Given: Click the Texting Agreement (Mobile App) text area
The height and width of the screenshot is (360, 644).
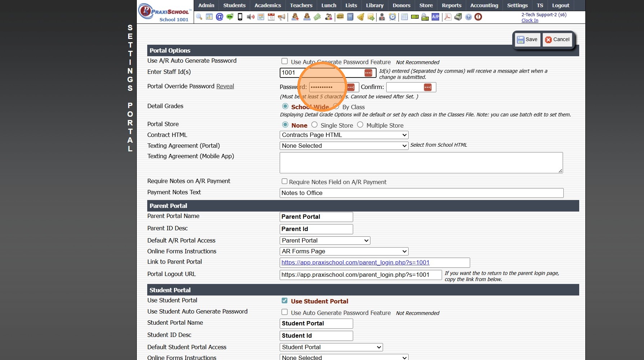Looking at the screenshot, I should coord(421,163).
